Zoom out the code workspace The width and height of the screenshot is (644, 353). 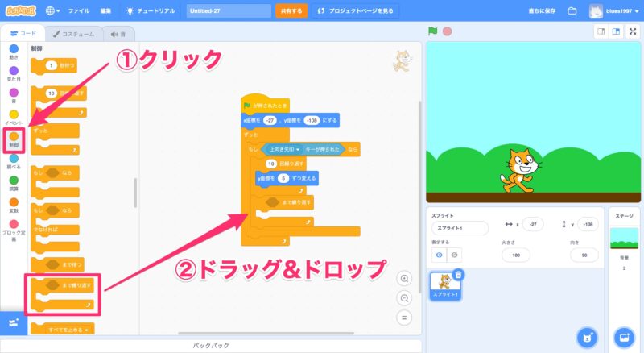[404, 297]
